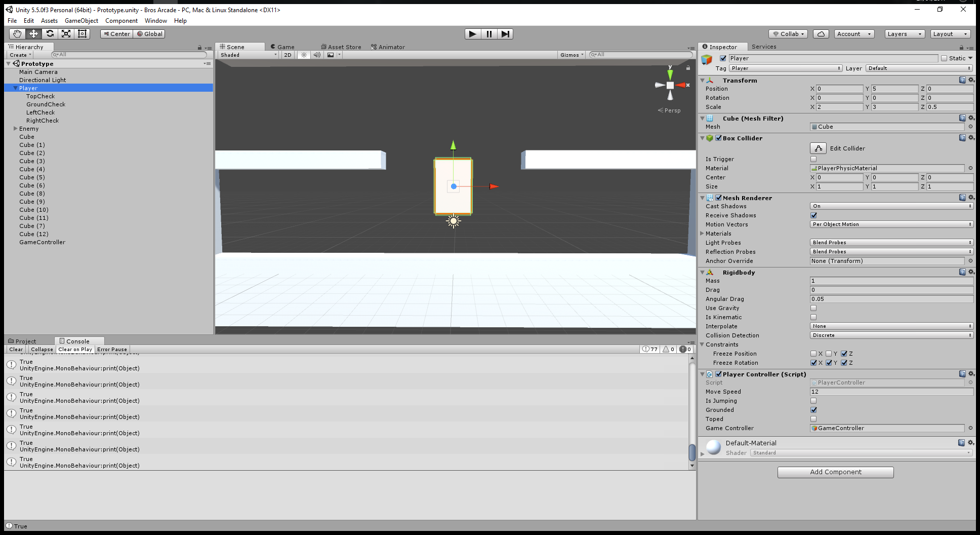Open Player Controller script gear menu
This screenshot has height=535, width=980.
click(x=971, y=374)
